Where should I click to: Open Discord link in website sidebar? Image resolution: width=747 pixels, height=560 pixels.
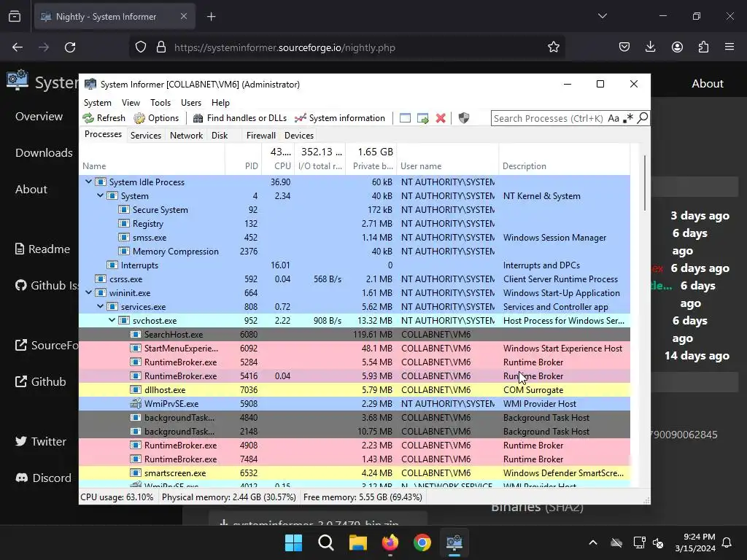[43, 478]
